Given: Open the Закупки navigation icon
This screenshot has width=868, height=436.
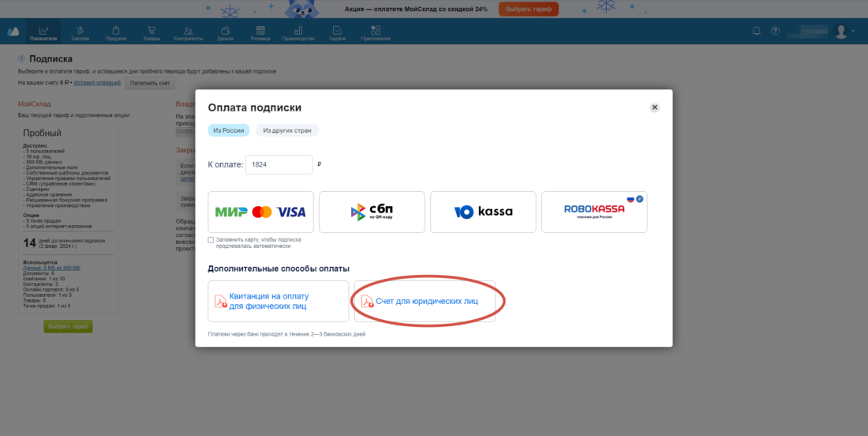Looking at the screenshot, I should click(x=80, y=31).
